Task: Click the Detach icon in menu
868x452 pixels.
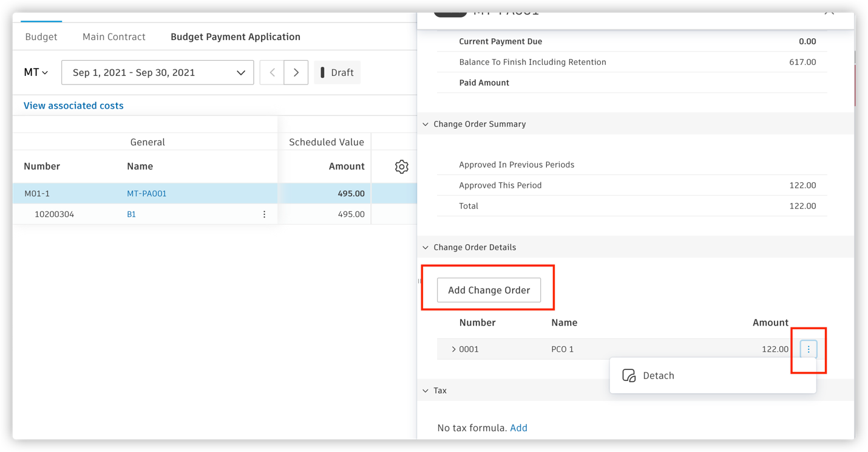Action: [x=629, y=375]
